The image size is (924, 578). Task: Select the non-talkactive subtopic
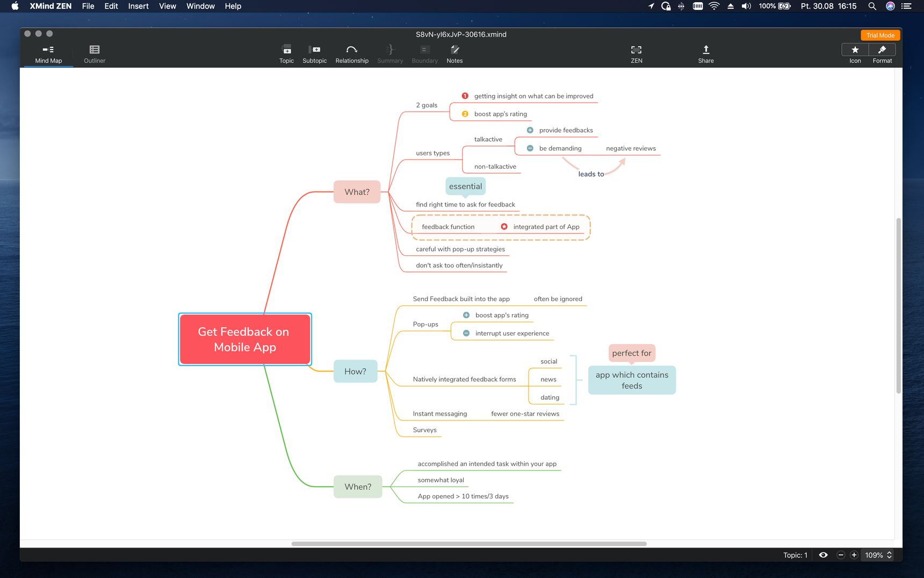(x=495, y=167)
